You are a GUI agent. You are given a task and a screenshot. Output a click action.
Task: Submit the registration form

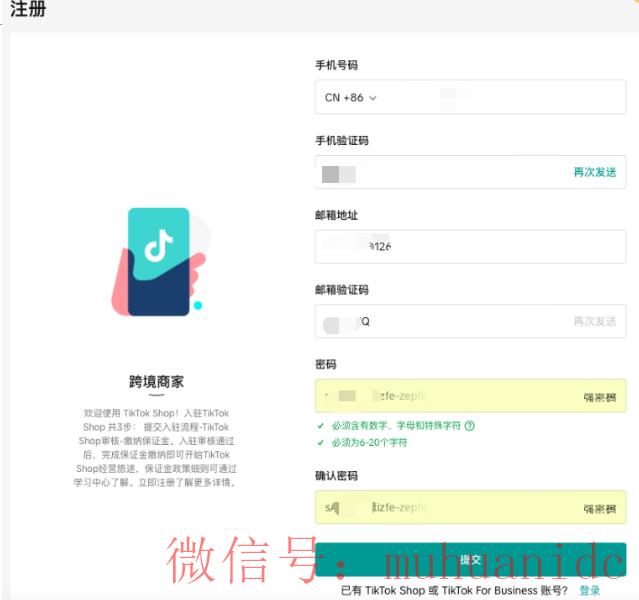click(x=470, y=560)
